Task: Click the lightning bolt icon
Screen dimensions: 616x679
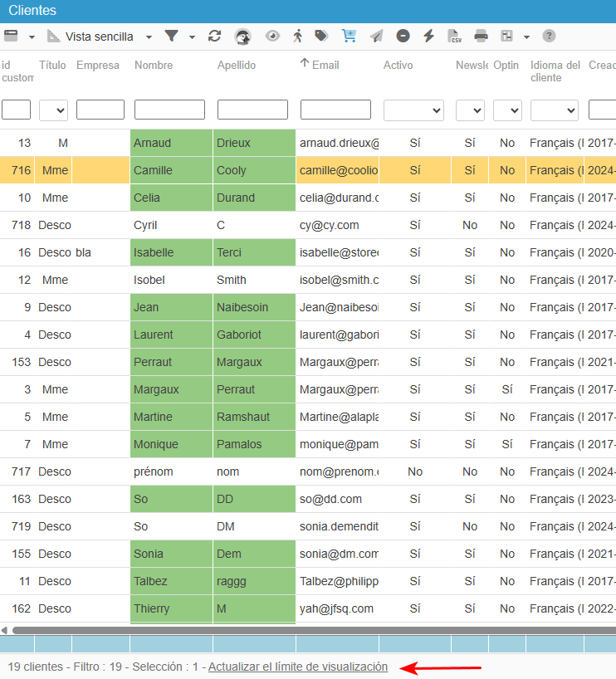Action: [429, 36]
